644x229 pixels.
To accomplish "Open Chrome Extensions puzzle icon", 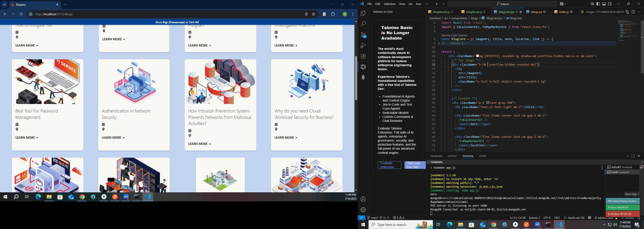I will click(333, 14).
